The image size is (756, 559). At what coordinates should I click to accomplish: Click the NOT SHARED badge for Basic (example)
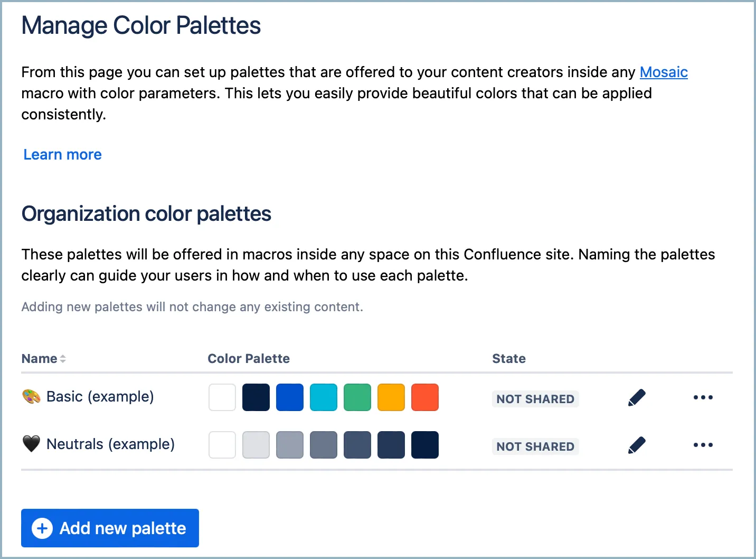[535, 399]
